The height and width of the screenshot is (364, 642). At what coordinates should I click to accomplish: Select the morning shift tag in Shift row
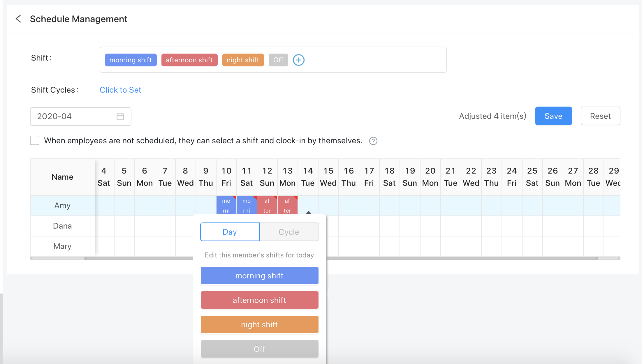point(131,60)
